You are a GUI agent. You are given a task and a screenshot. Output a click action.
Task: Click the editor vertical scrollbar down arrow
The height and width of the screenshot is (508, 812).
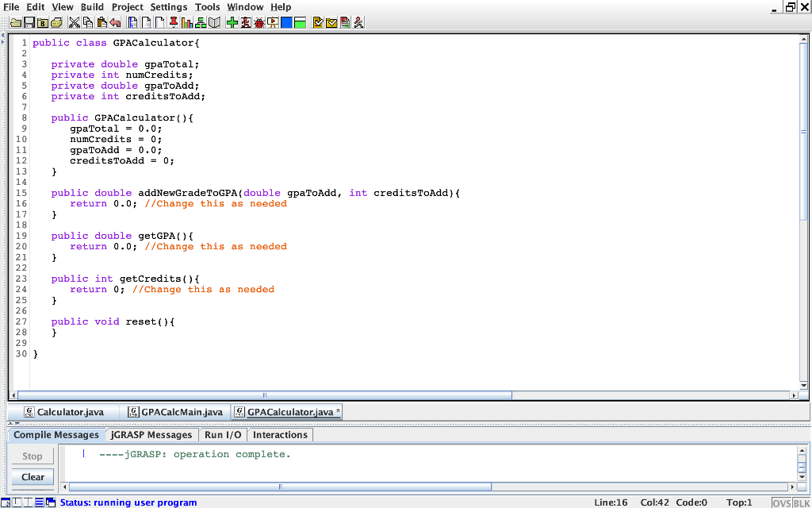(x=803, y=385)
